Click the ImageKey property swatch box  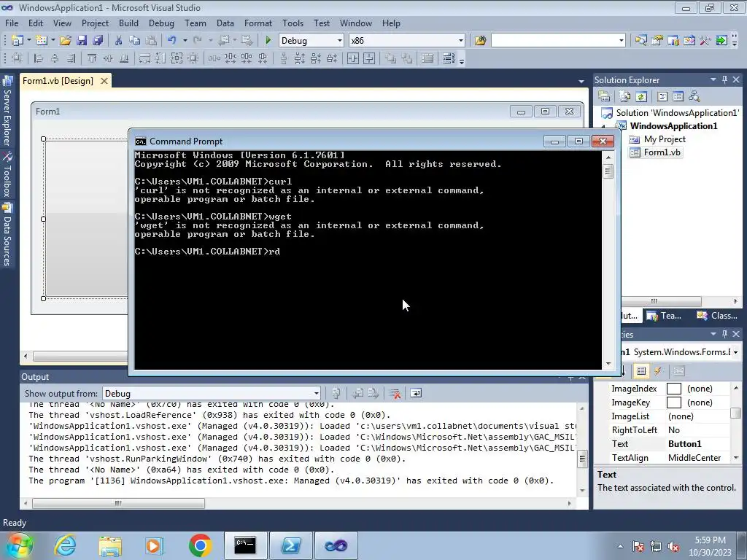pos(673,402)
